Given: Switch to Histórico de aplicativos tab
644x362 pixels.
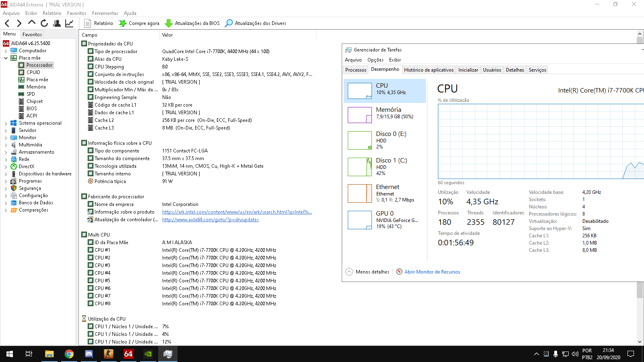Looking at the screenshot, I should [x=429, y=70].
